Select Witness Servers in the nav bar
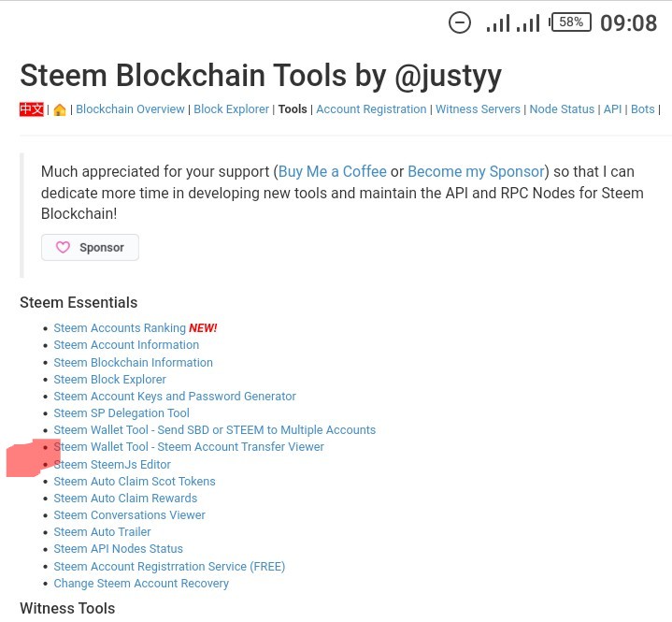The height and width of the screenshot is (622, 672). [478, 109]
